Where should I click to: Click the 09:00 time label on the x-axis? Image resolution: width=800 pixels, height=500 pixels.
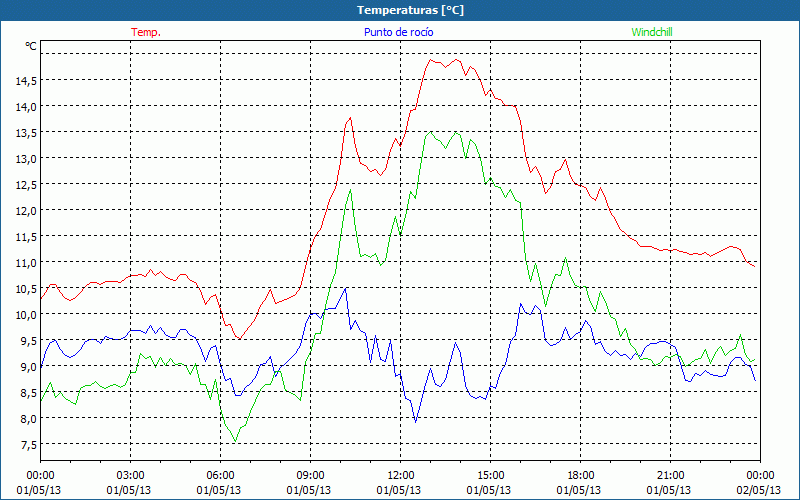(310, 476)
